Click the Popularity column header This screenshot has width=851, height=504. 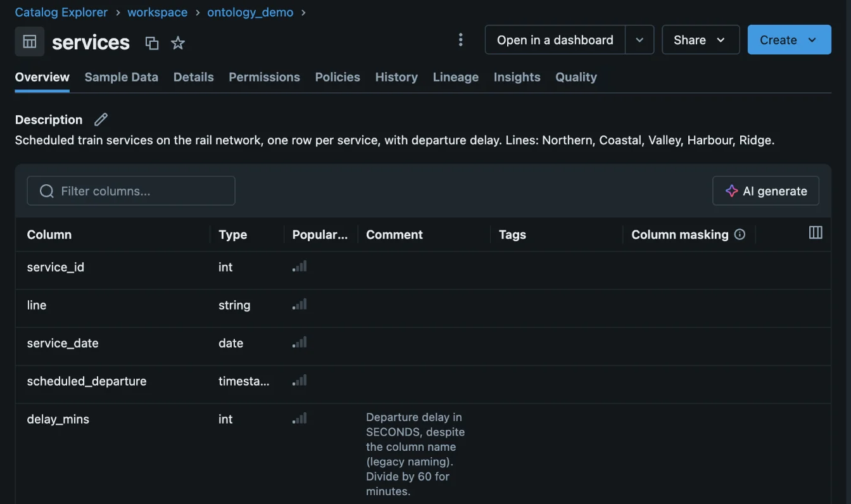(320, 234)
